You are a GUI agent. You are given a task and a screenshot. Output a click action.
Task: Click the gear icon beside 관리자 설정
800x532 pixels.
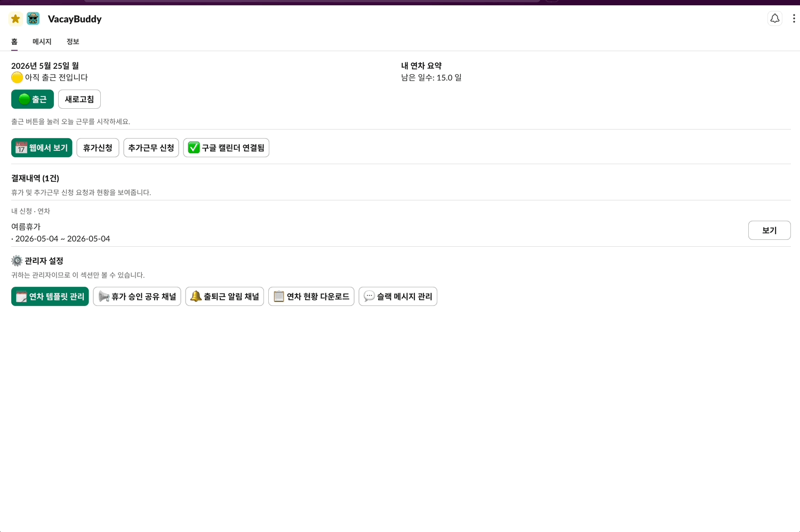[x=17, y=261]
